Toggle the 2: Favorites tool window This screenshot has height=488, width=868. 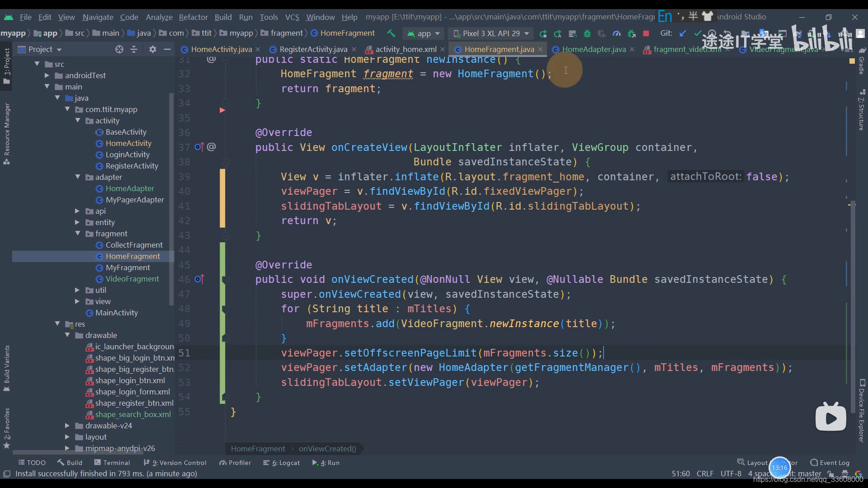pyautogui.click(x=7, y=428)
